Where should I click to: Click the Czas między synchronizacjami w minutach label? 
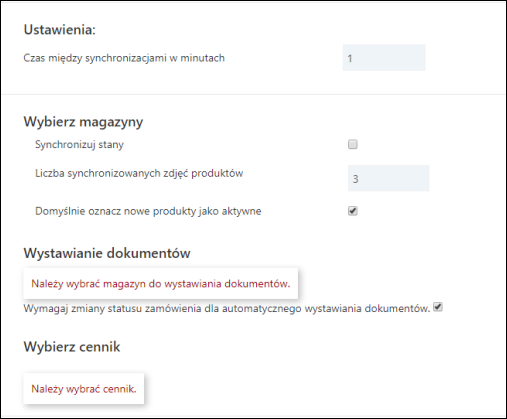click(x=124, y=58)
